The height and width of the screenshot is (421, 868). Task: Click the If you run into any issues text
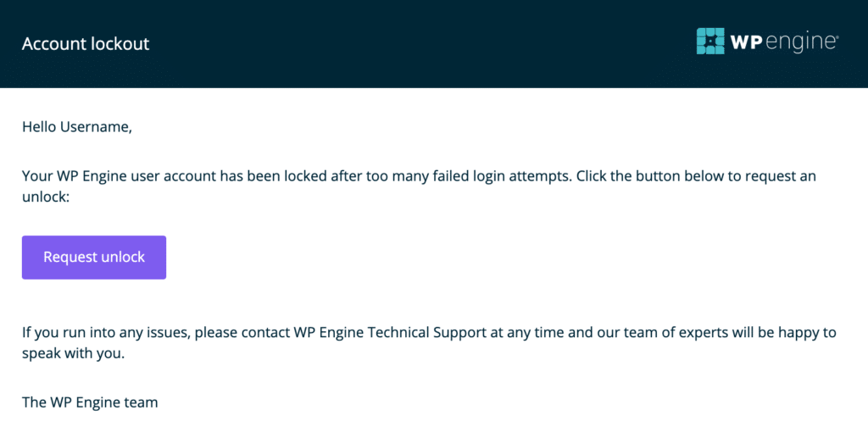tap(106, 333)
